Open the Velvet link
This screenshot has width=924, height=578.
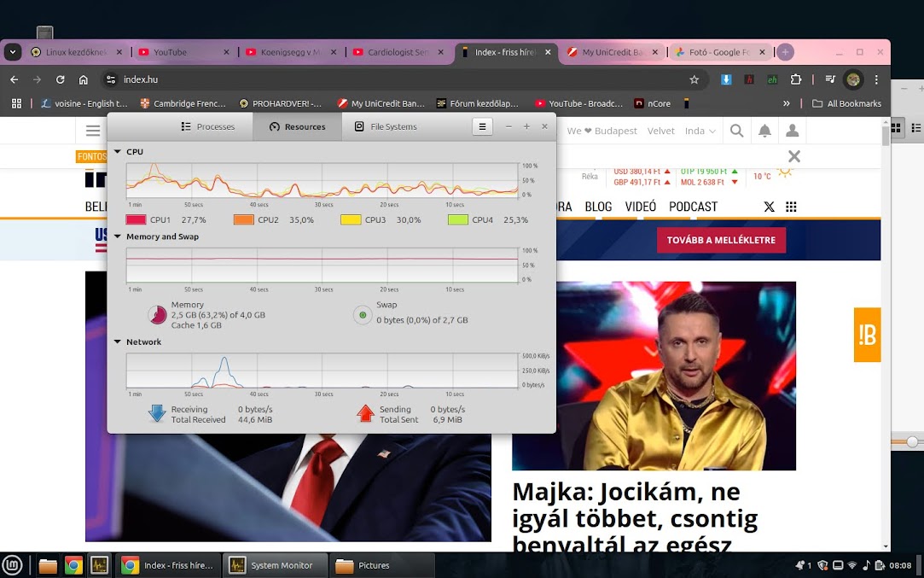point(660,131)
